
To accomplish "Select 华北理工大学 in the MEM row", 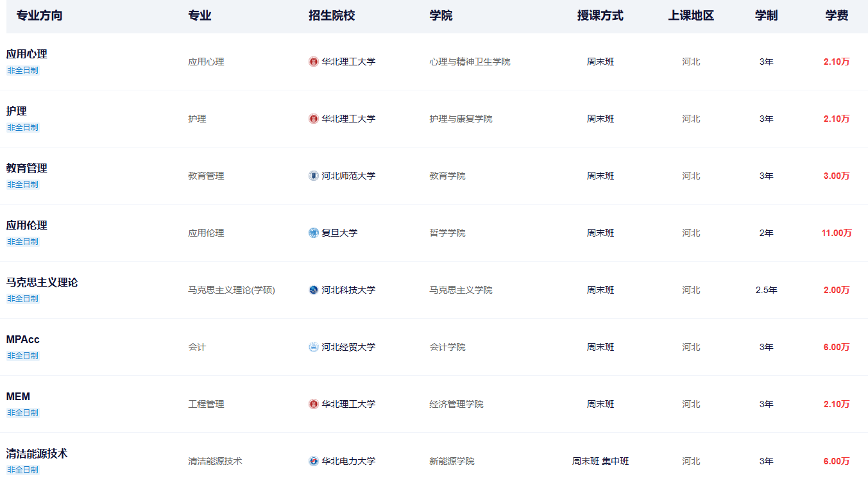I will (x=348, y=404).
